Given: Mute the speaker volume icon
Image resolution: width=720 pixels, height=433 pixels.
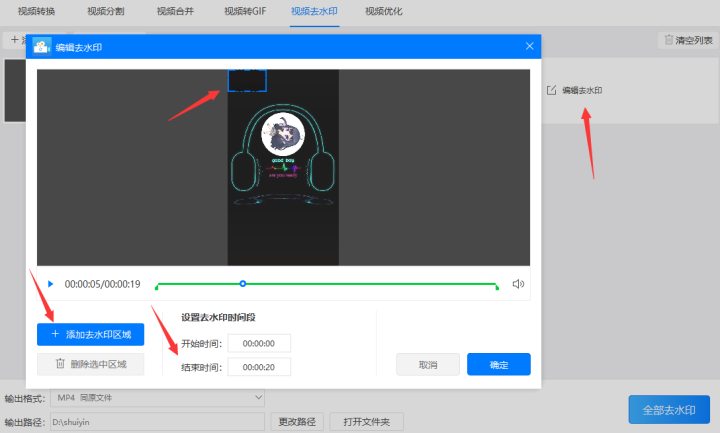Looking at the screenshot, I should (x=518, y=284).
